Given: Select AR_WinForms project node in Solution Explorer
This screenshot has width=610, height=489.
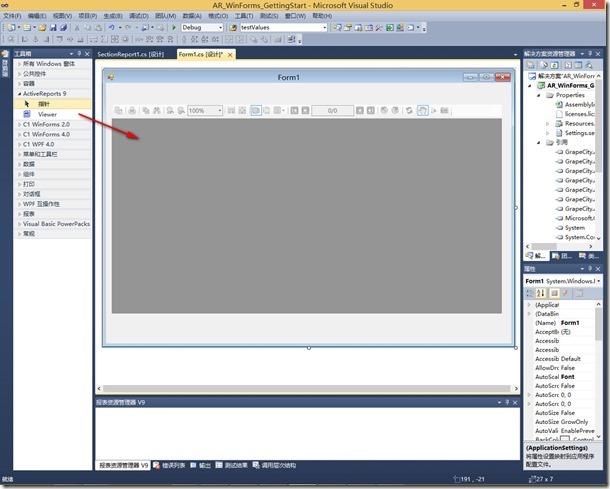Looking at the screenshot, I should pos(571,86).
